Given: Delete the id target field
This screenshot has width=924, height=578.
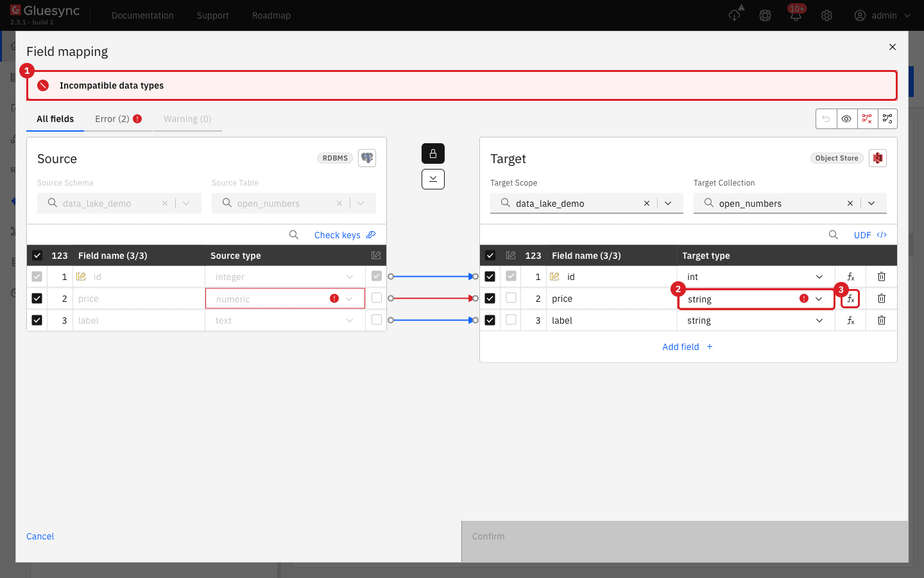Looking at the screenshot, I should tap(882, 277).
